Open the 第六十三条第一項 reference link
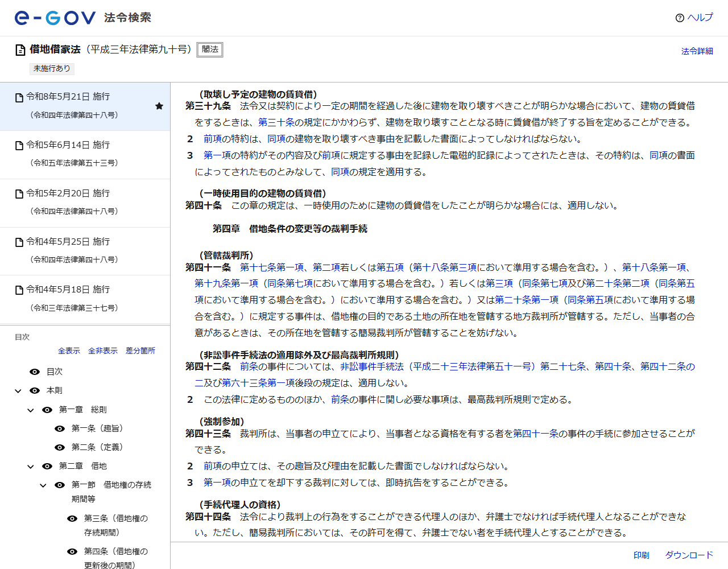 (x=258, y=383)
